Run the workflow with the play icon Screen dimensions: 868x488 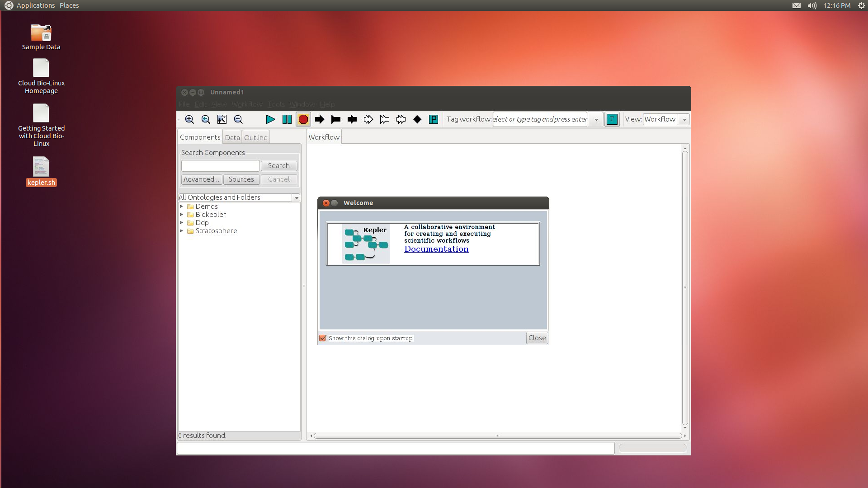270,119
